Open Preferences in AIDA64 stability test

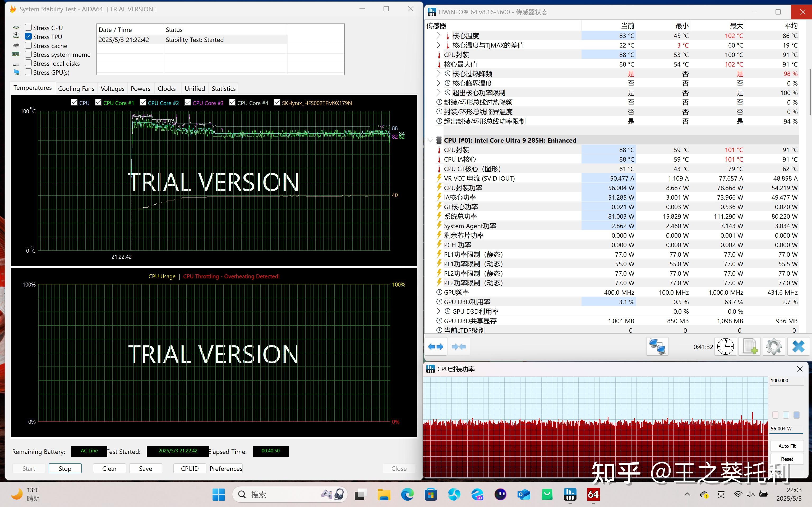(x=225, y=468)
